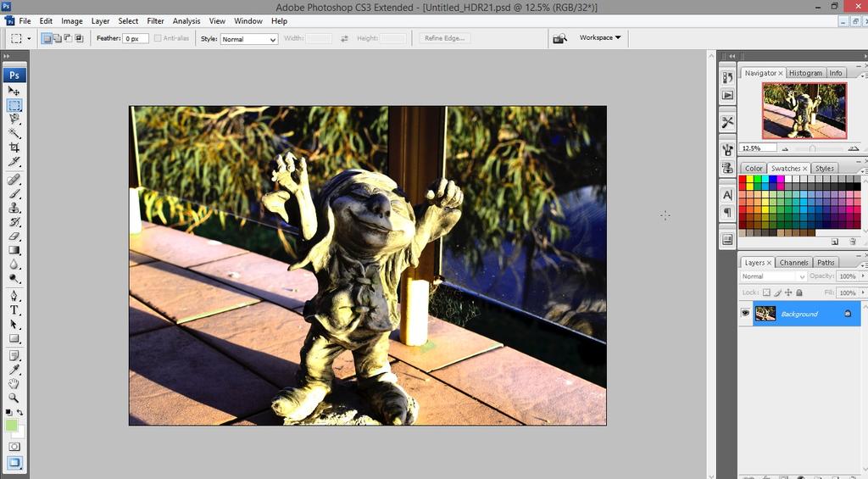This screenshot has width=868, height=479.
Task: Open the Style dropdown set to Normal
Action: [249, 39]
